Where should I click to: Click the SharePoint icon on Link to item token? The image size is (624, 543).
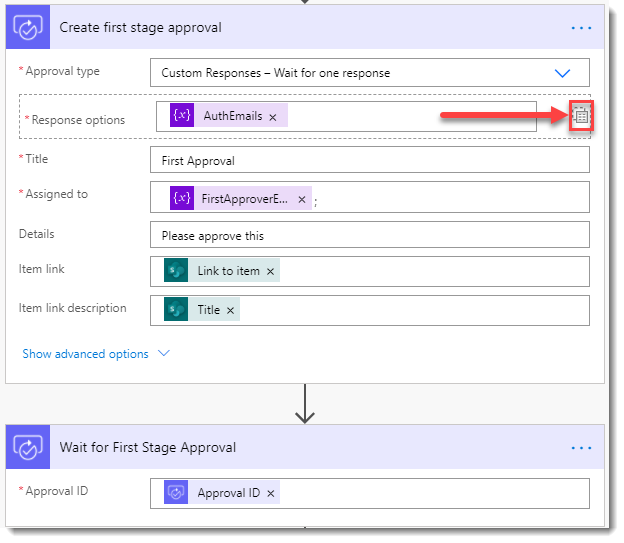pyautogui.click(x=176, y=271)
